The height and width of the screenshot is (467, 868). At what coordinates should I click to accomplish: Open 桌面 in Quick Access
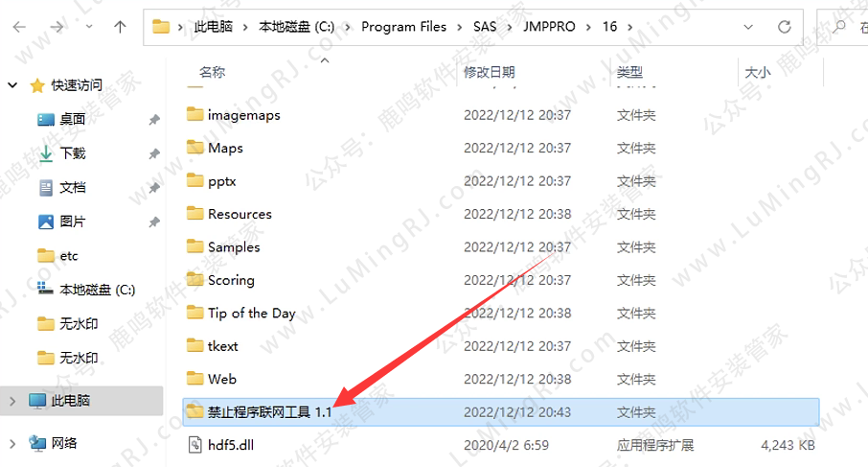(73, 119)
